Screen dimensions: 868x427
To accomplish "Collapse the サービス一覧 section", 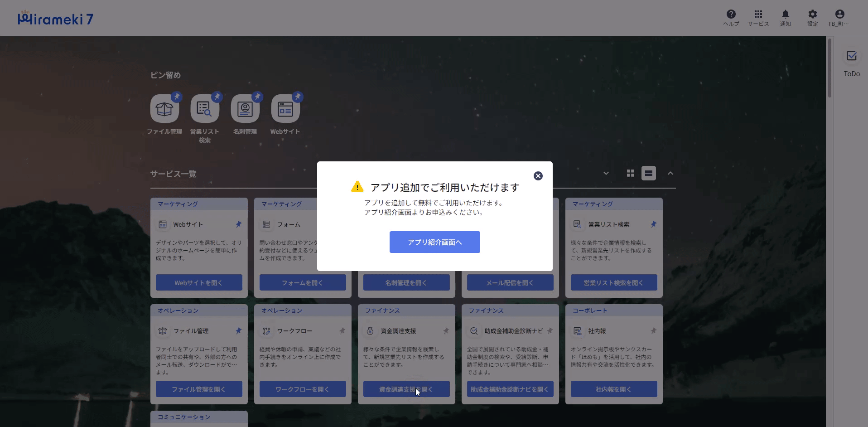I will point(670,173).
